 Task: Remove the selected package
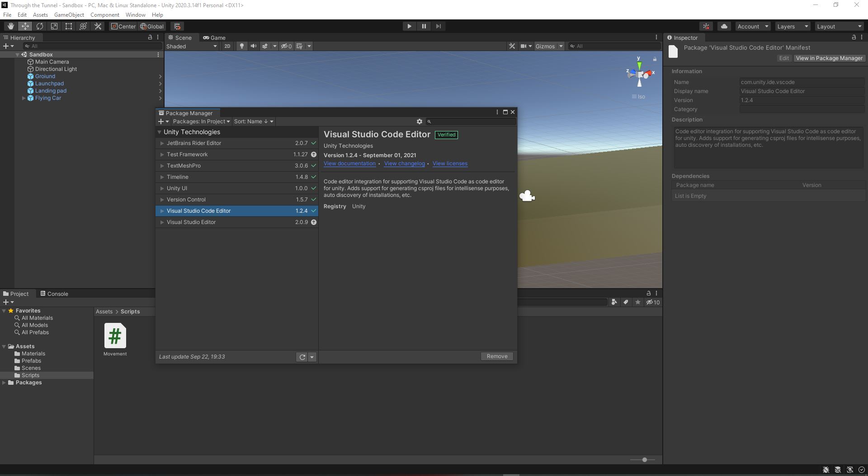tap(497, 356)
